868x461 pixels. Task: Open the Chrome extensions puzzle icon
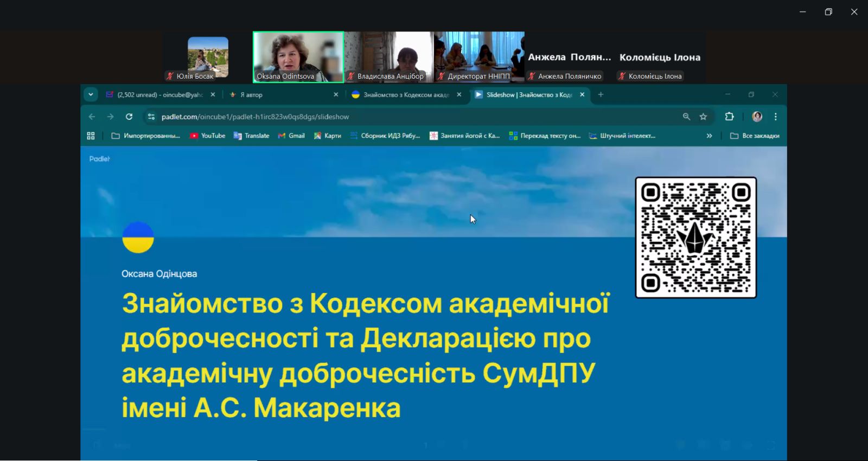729,117
